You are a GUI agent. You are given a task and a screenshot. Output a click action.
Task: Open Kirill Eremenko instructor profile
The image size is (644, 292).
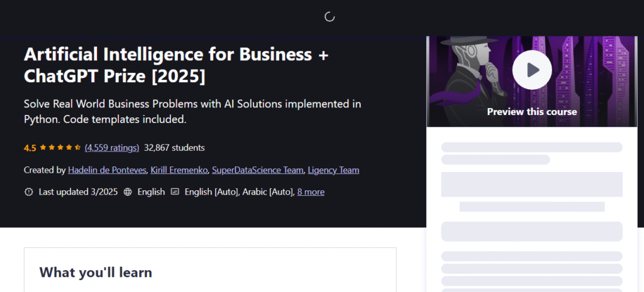pyautogui.click(x=179, y=170)
